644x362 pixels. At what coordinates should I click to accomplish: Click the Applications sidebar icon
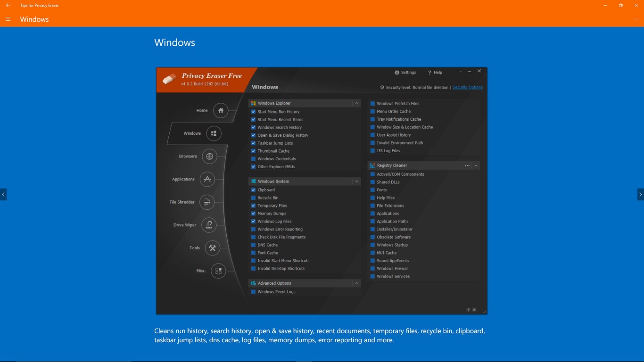click(207, 179)
